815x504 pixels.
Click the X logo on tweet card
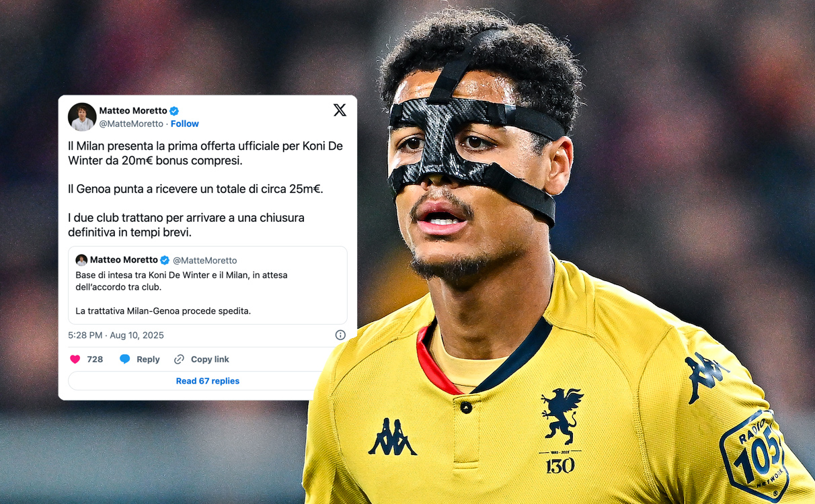click(x=340, y=110)
